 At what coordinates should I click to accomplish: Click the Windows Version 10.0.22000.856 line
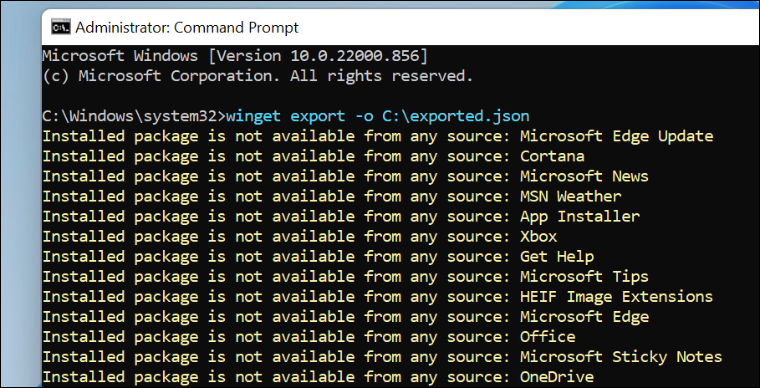[x=235, y=56]
